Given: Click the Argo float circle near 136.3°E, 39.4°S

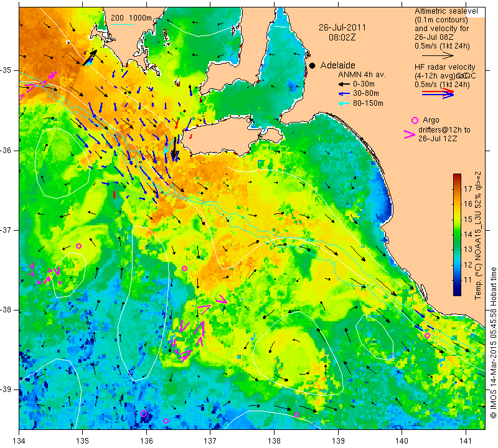Looking at the screenshot, I should click(166, 421).
